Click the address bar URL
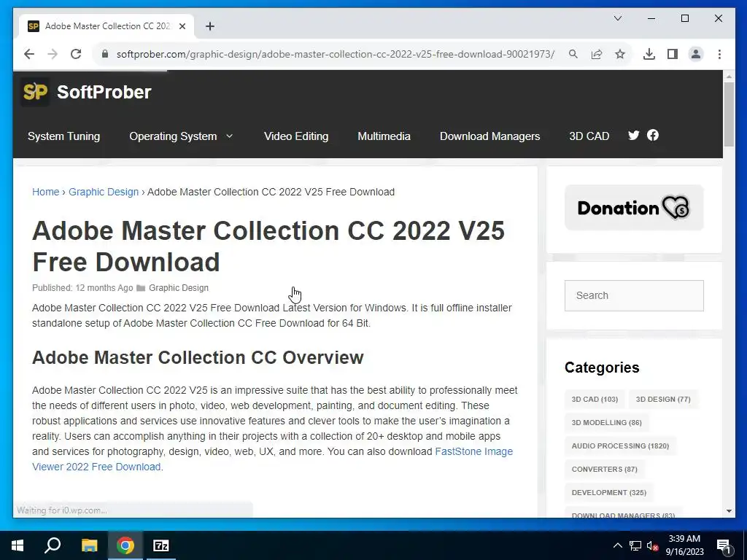This screenshot has height=560, width=747. click(x=336, y=54)
